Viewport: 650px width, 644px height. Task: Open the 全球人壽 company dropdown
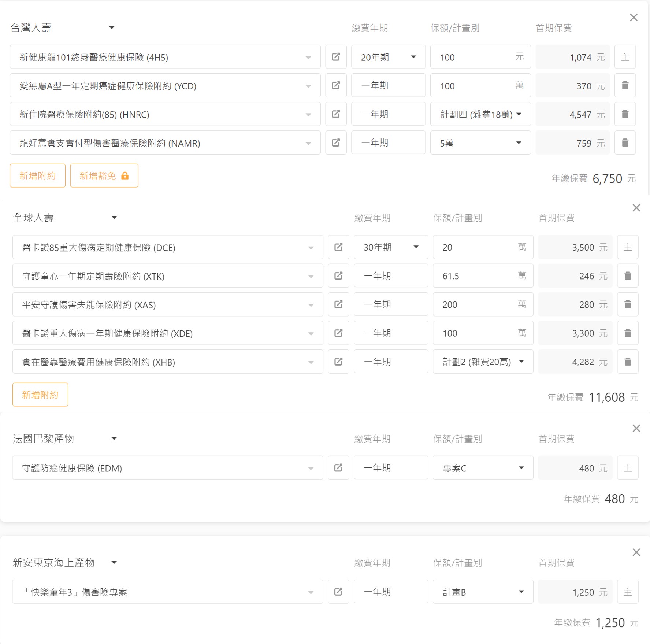(x=65, y=218)
